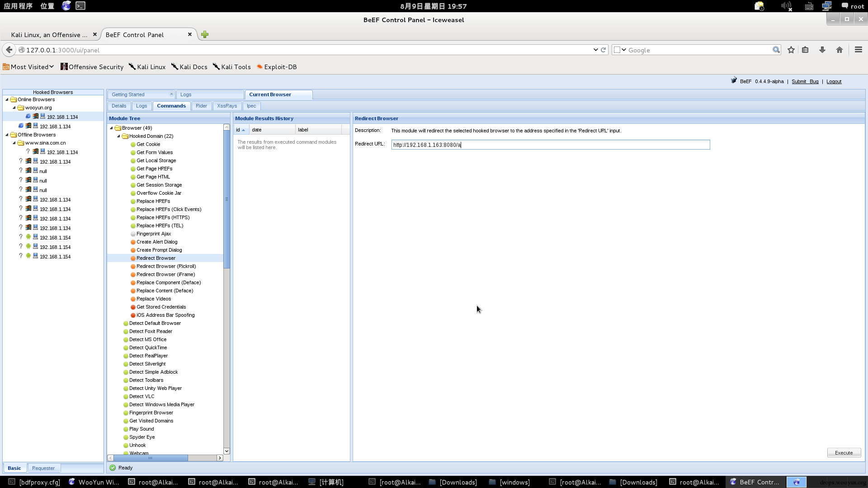This screenshot has height=488, width=868.
Task: Select the Create Alert Dialog module
Action: pos(157,242)
